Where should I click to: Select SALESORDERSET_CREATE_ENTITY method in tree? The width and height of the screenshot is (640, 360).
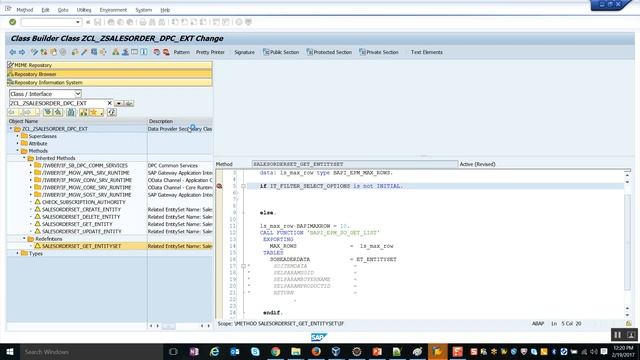(82, 209)
